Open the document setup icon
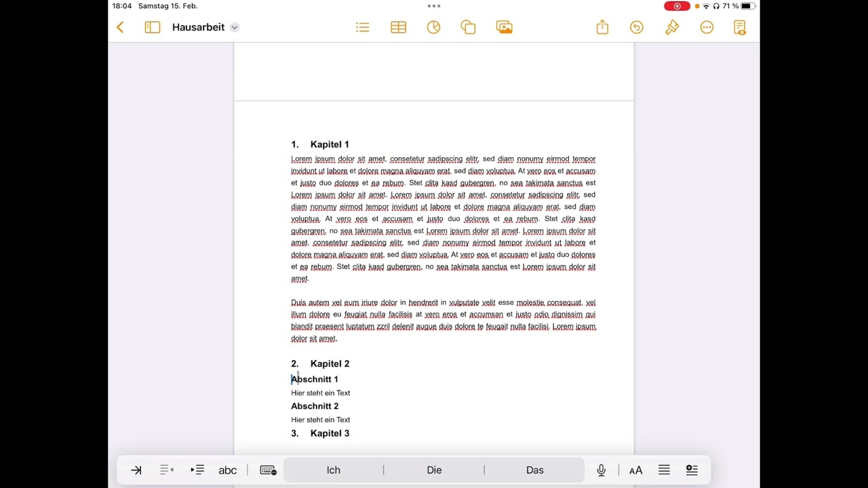The width and height of the screenshot is (868, 488). point(740,27)
